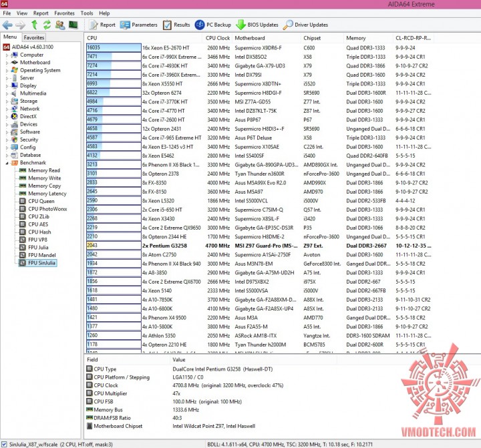The height and width of the screenshot is (448, 481).
Task: Check for Driver Updates
Action: (305, 25)
